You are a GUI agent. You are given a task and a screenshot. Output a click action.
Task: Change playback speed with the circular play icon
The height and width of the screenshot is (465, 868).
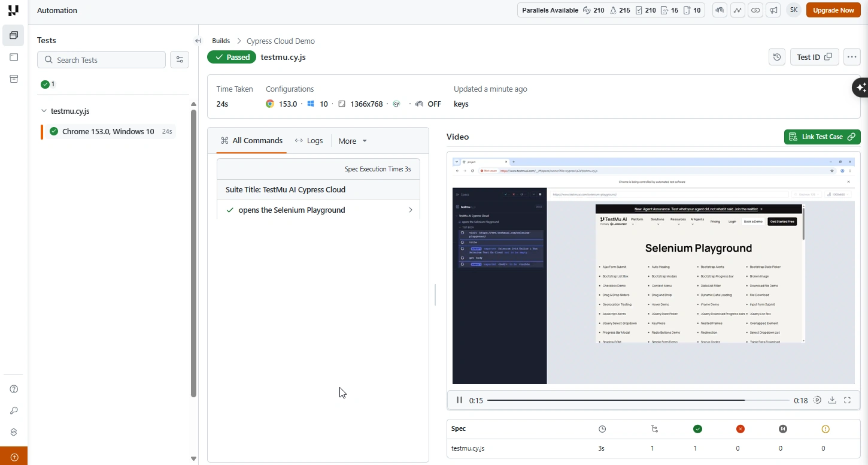817,400
